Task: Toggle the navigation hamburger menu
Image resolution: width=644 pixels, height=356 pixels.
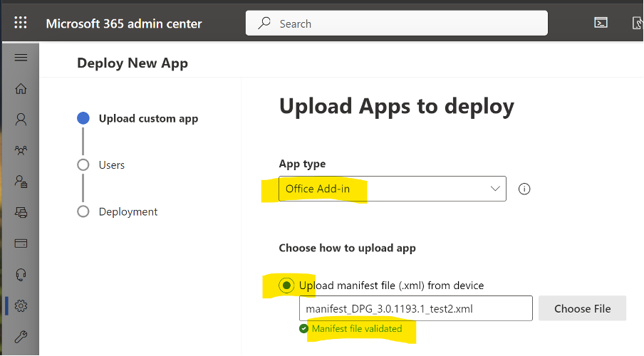Action: pyautogui.click(x=21, y=58)
